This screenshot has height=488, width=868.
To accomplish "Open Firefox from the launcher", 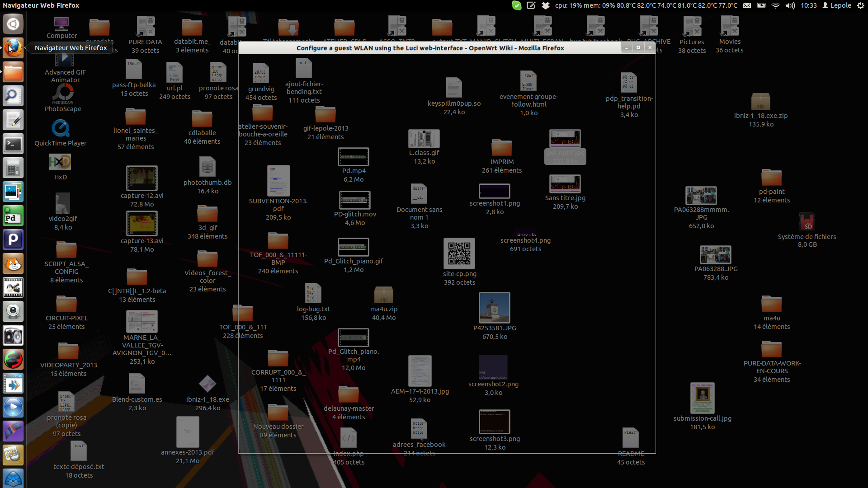I will [13, 47].
